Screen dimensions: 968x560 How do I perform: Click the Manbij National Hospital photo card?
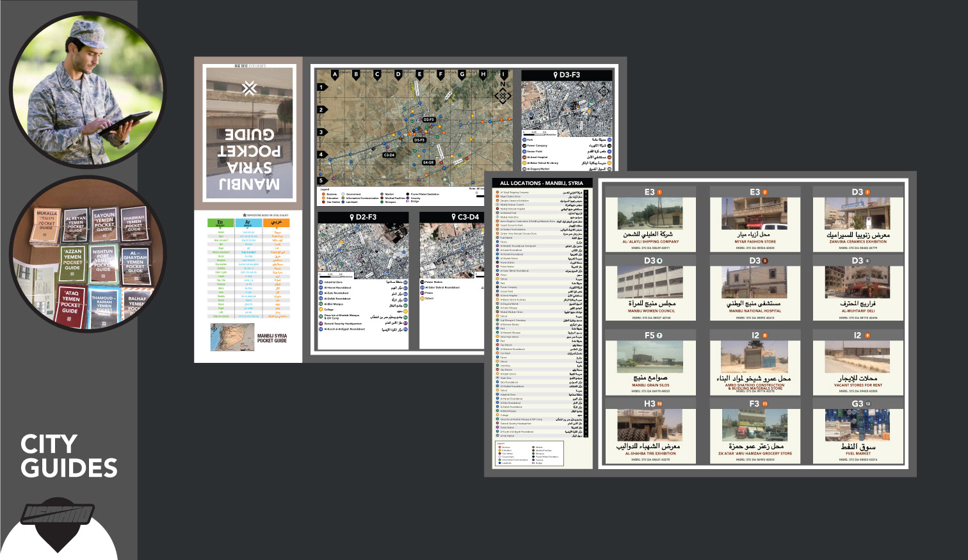[x=755, y=288]
